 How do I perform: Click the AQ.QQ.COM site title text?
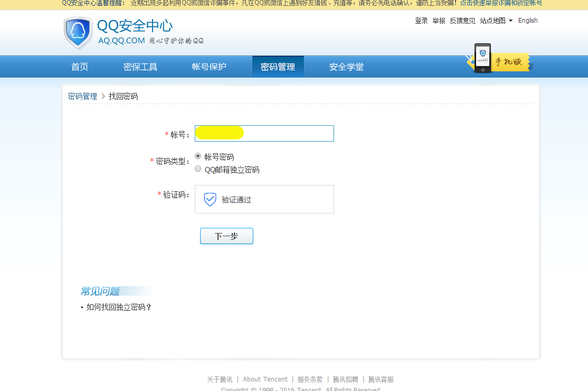[x=121, y=41]
